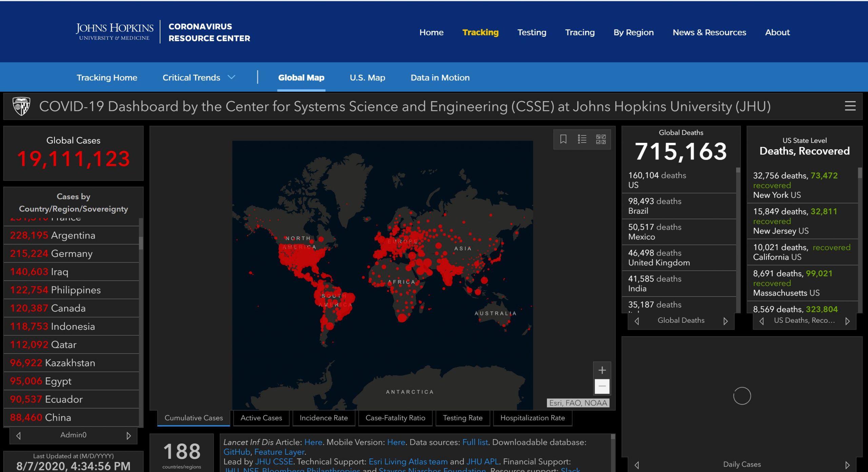The image size is (868, 472).
Task: Click next arrow beside Daily Cases
Action: pyautogui.click(x=847, y=465)
